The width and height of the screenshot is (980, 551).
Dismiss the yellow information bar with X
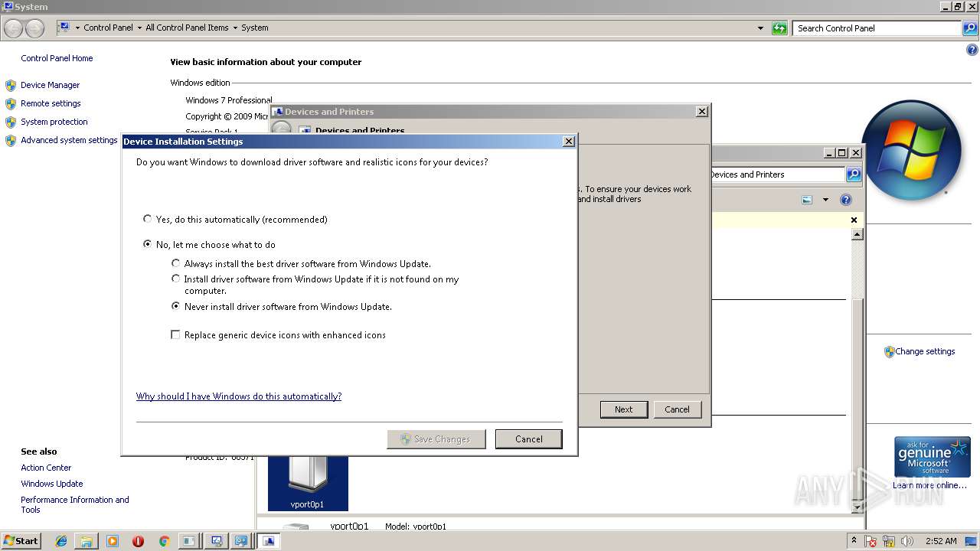[854, 220]
